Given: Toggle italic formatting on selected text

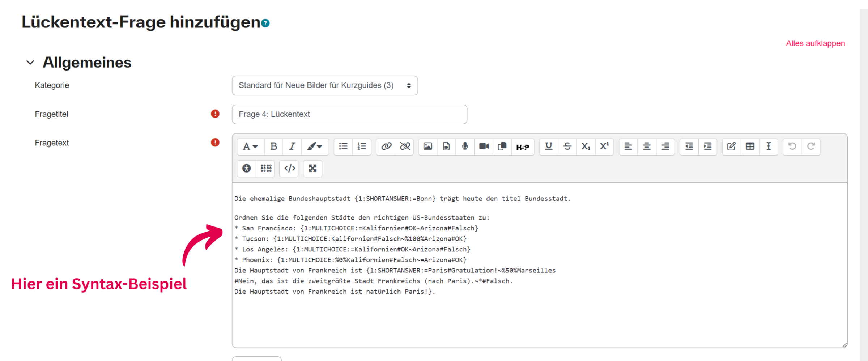Looking at the screenshot, I should tap(292, 146).
